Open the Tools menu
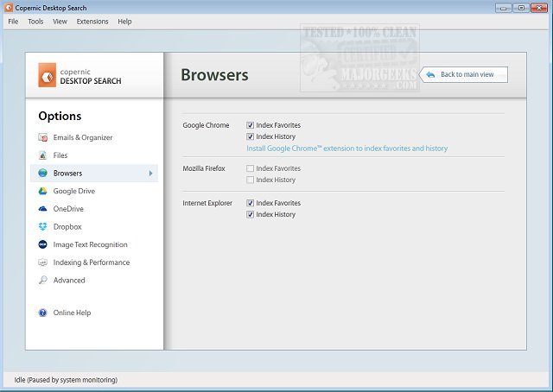 (35, 22)
